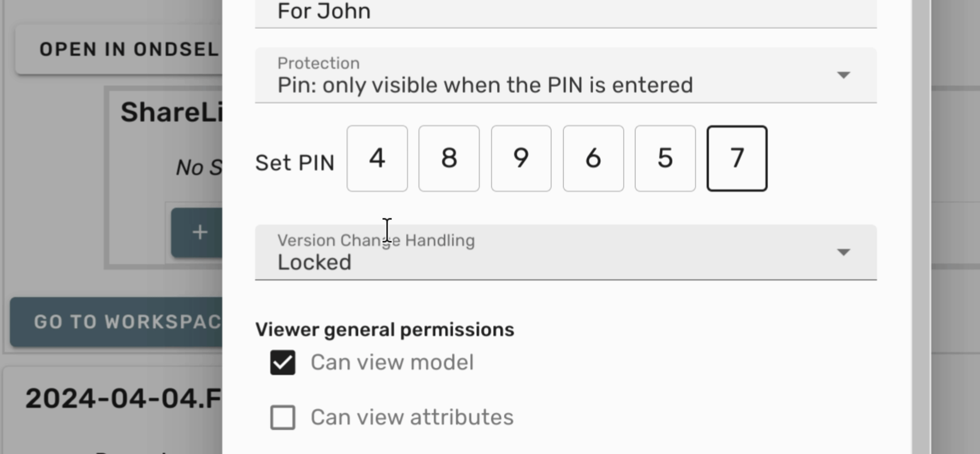Select the last PIN digit box showing 7
Viewport: 980px width, 454px height.
pos(737,158)
